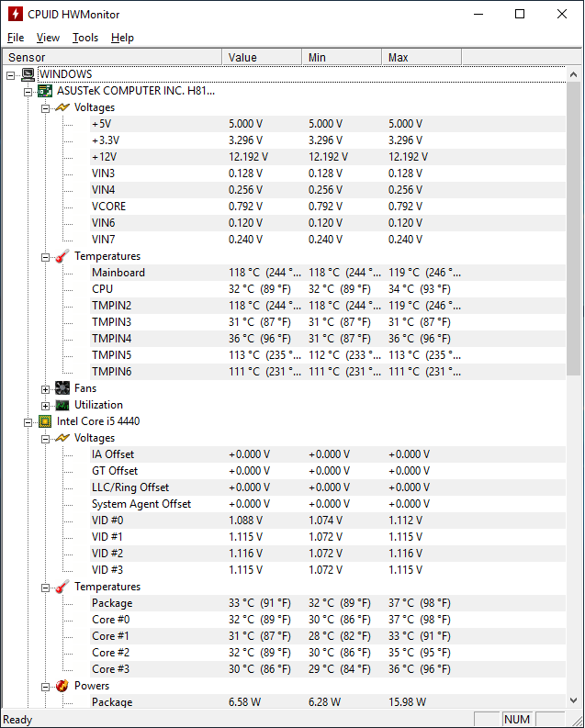The width and height of the screenshot is (585, 728).
Task: Click the HWMonitor lightning app icon
Action: click(x=15, y=14)
